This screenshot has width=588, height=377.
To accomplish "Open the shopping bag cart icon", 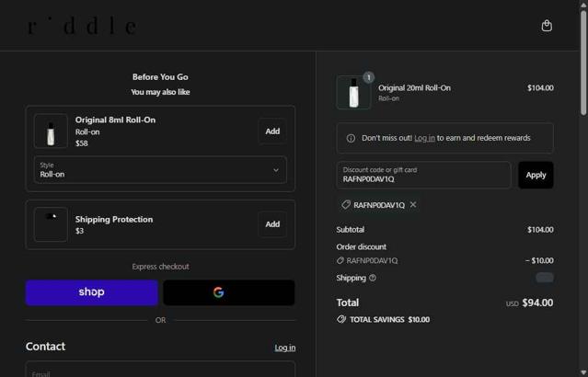I will pos(547,26).
